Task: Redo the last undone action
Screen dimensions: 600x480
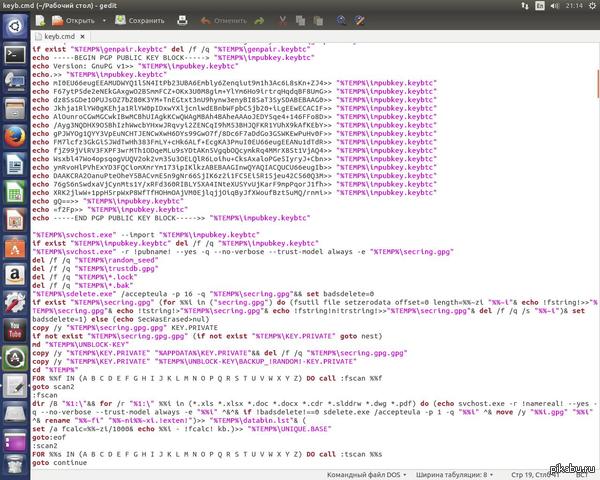Action: click(x=260, y=21)
